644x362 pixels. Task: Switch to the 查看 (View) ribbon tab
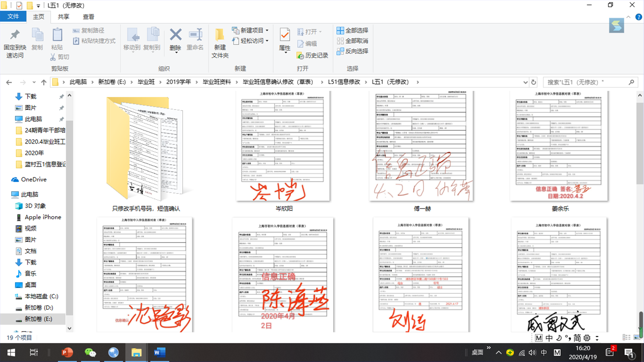(88, 17)
